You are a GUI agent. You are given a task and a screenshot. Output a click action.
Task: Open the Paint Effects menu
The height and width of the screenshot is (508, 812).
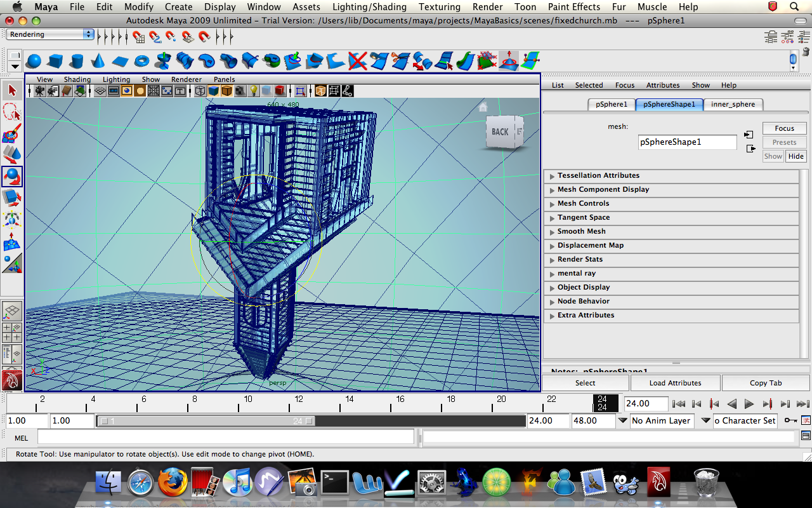(573, 7)
